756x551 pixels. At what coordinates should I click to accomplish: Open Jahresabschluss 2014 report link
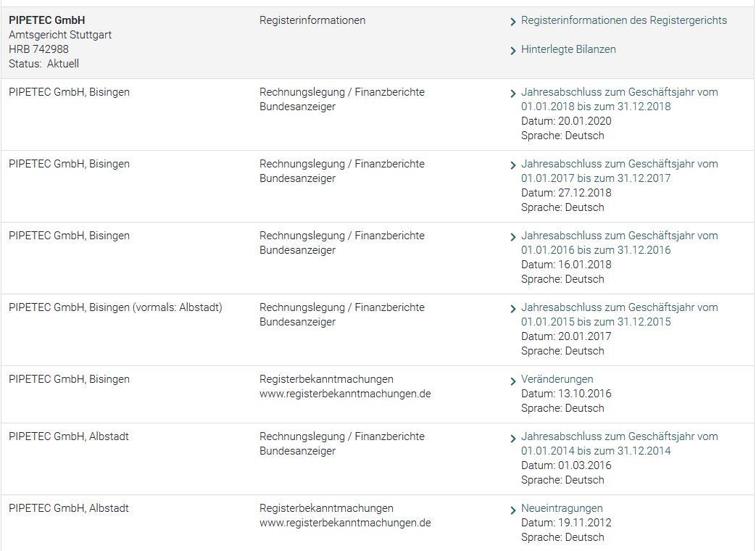pyautogui.click(x=620, y=444)
